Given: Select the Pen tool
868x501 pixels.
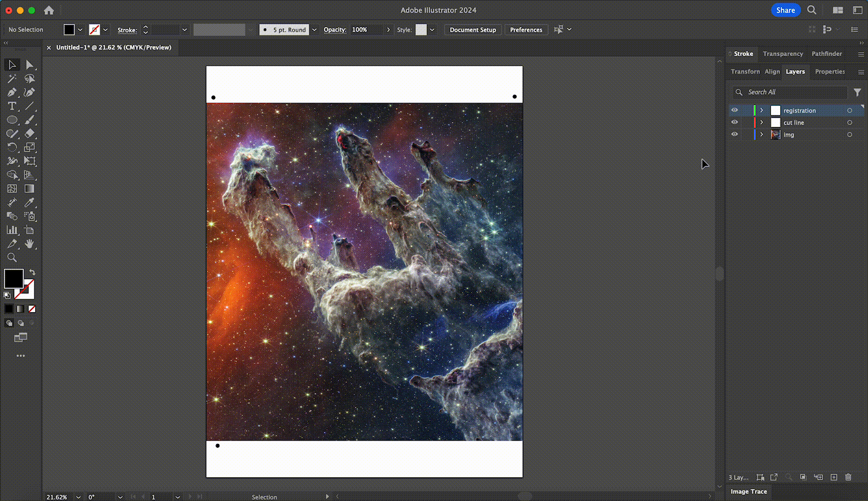Looking at the screenshot, I should (x=12, y=91).
